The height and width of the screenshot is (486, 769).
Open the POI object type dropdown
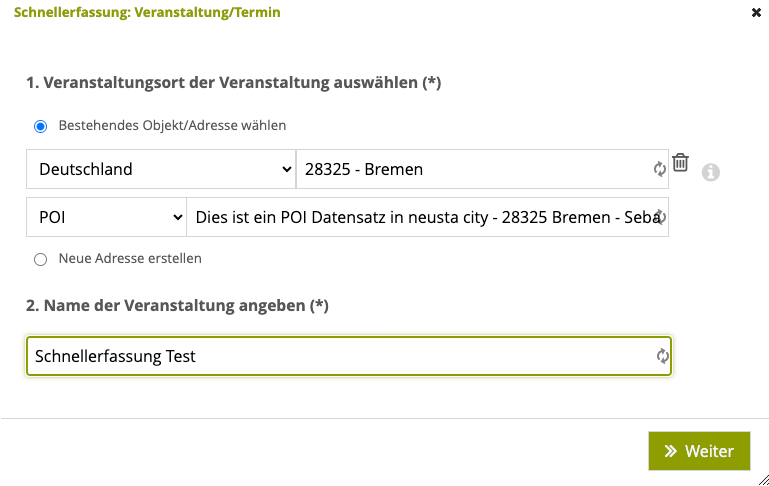point(106,217)
